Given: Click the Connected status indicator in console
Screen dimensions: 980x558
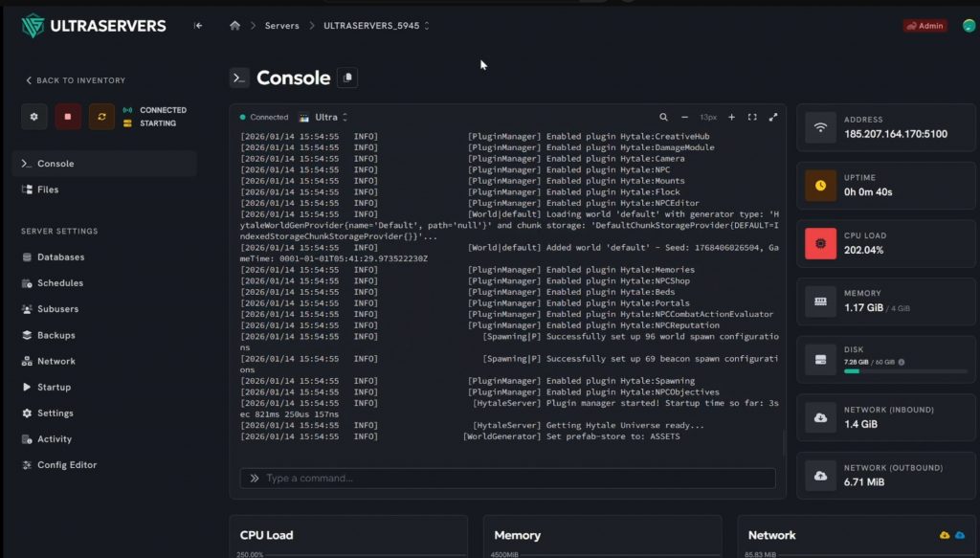Looking at the screenshot, I should 264,117.
